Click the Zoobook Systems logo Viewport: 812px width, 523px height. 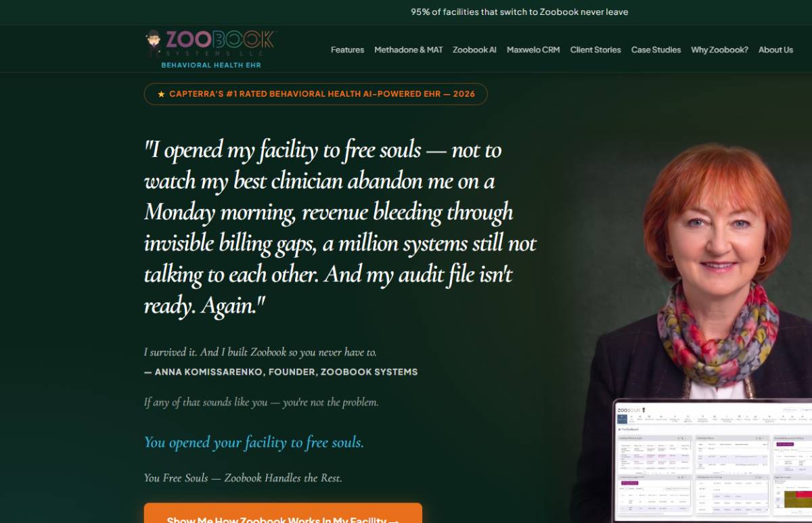pos(211,43)
